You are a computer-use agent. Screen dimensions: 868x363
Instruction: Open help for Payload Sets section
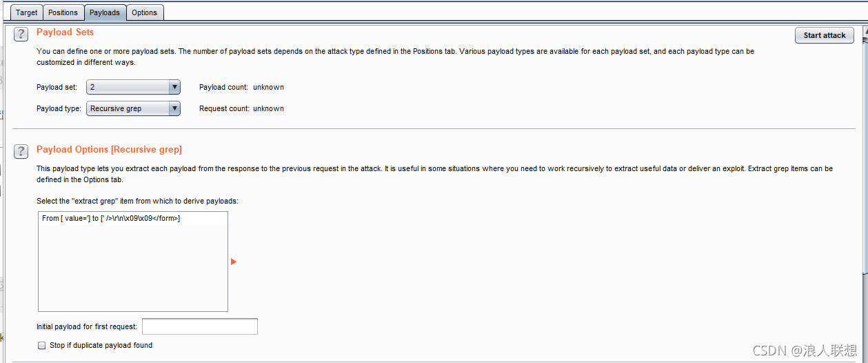(x=21, y=35)
